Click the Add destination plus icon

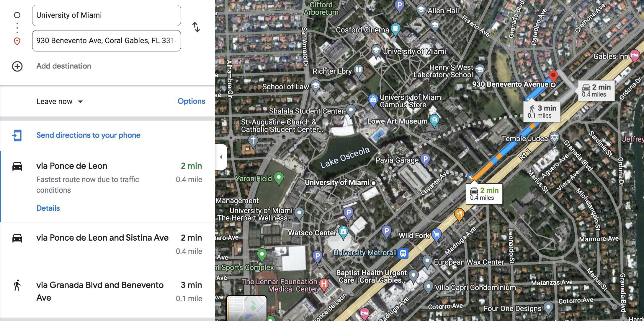[x=17, y=66]
